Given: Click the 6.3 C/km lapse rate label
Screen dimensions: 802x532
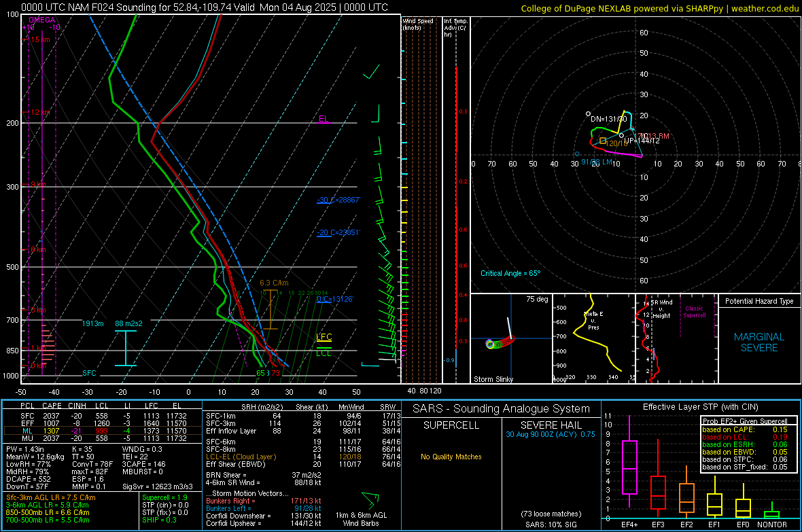Looking at the screenshot, I should (x=274, y=283).
